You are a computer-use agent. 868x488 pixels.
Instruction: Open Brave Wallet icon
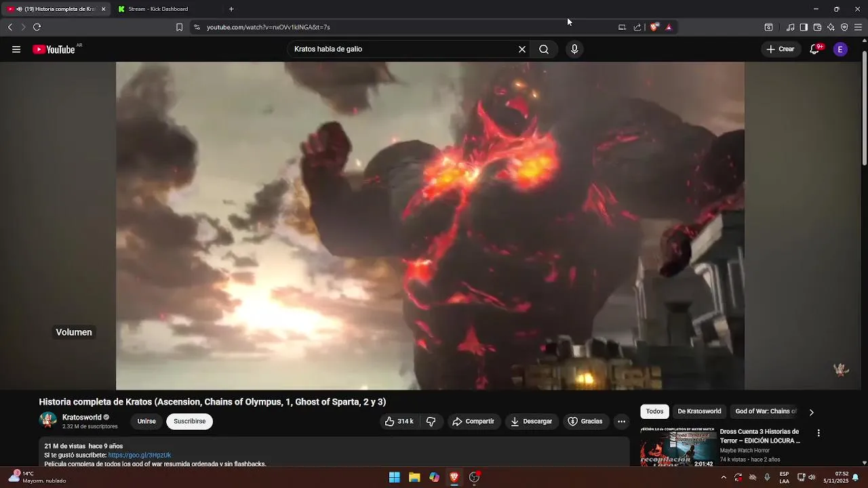coord(817,27)
